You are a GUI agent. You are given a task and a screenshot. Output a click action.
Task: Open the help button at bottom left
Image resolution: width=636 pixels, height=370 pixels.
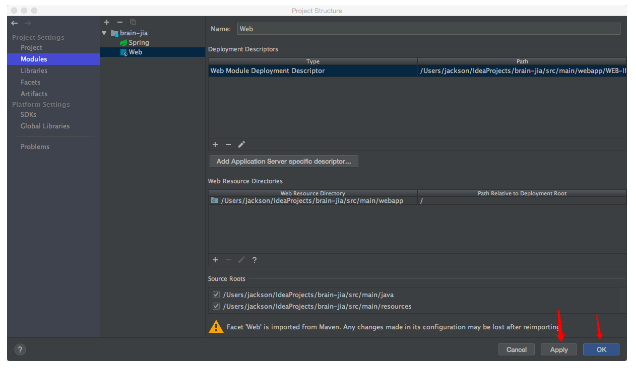(20, 349)
